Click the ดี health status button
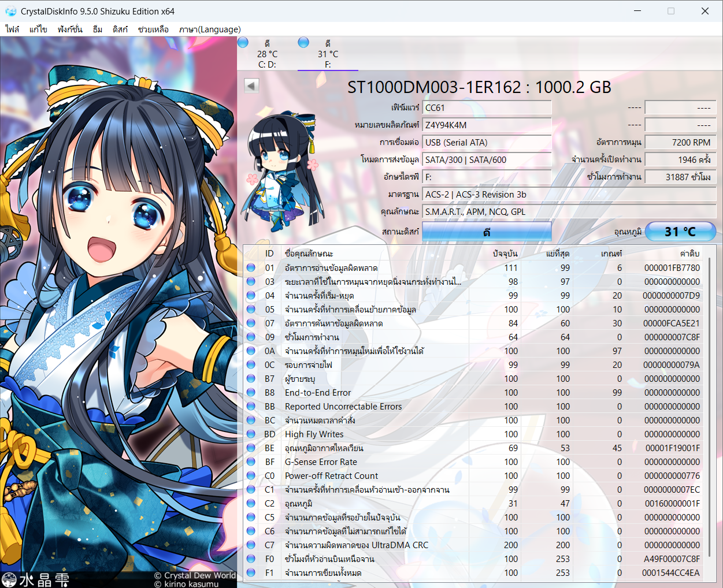 click(x=487, y=232)
